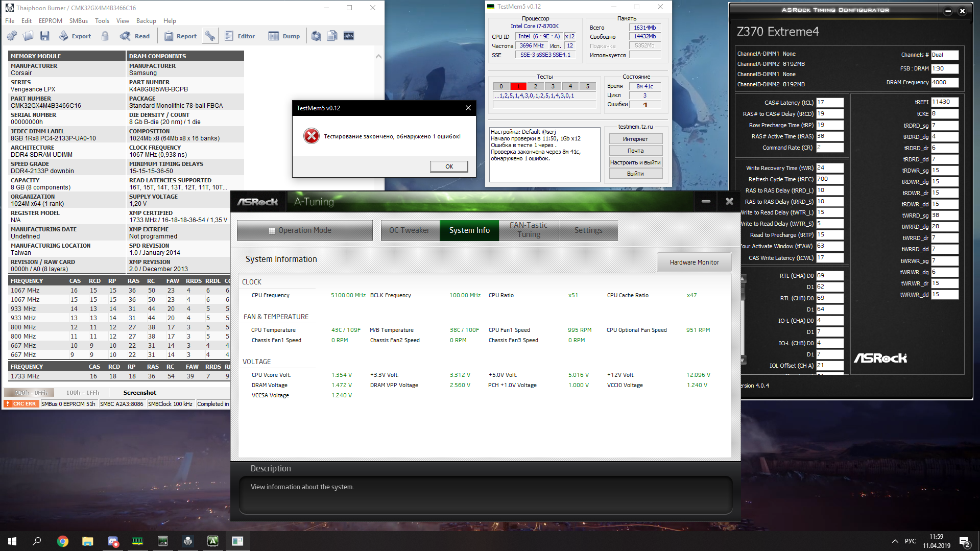This screenshot has height=551, width=980.
Task: Open the EEPROM menu
Action: tap(51, 21)
